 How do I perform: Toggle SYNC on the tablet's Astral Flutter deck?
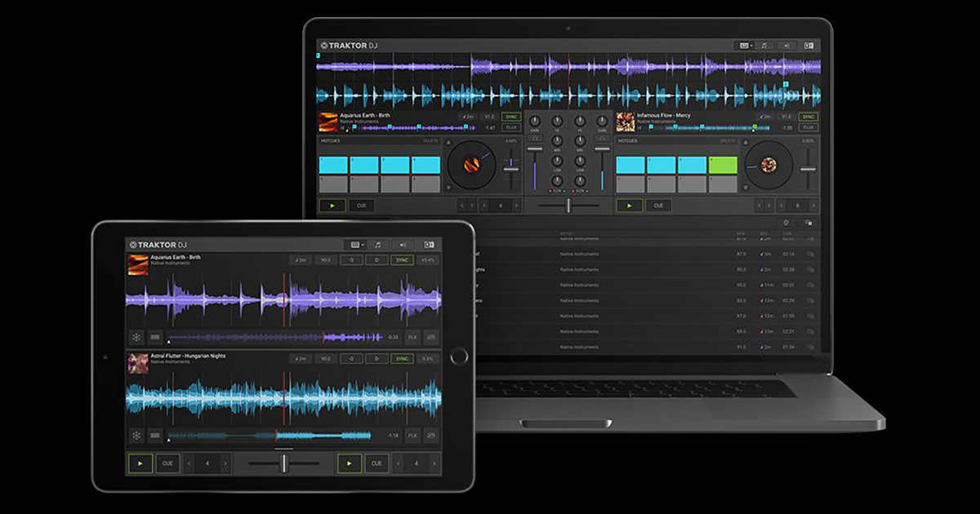click(402, 359)
